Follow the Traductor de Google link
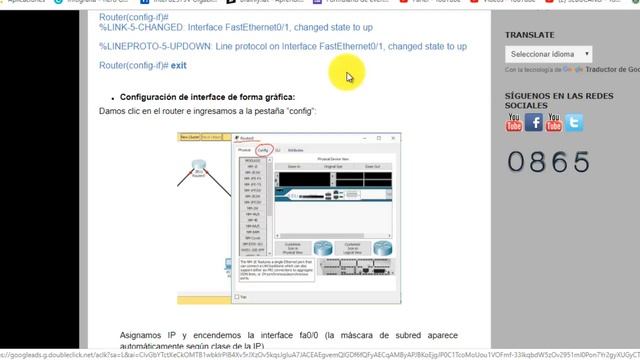 pos(612,70)
